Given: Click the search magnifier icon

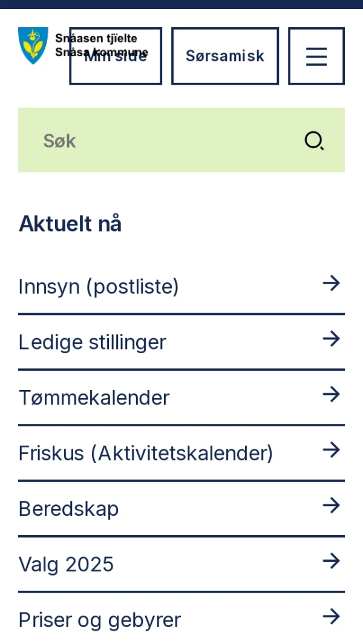Looking at the screenshot, I should coord(314,140).
